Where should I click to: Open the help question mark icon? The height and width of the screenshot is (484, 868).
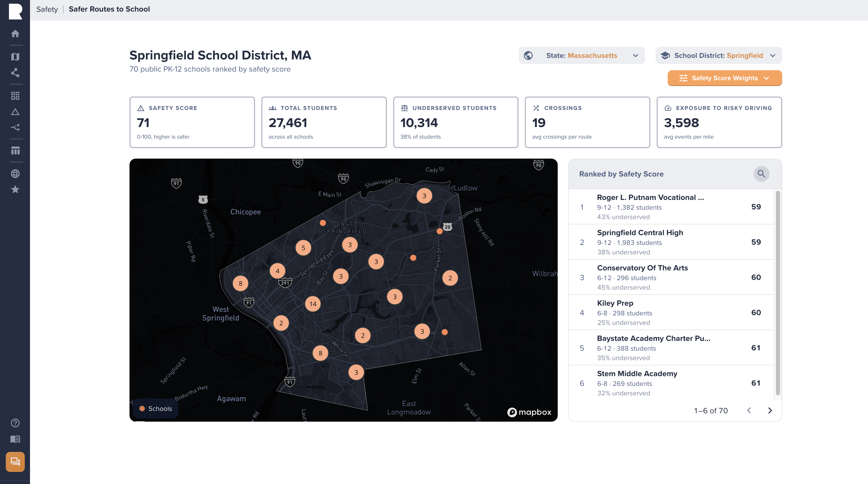click(15, 423)
